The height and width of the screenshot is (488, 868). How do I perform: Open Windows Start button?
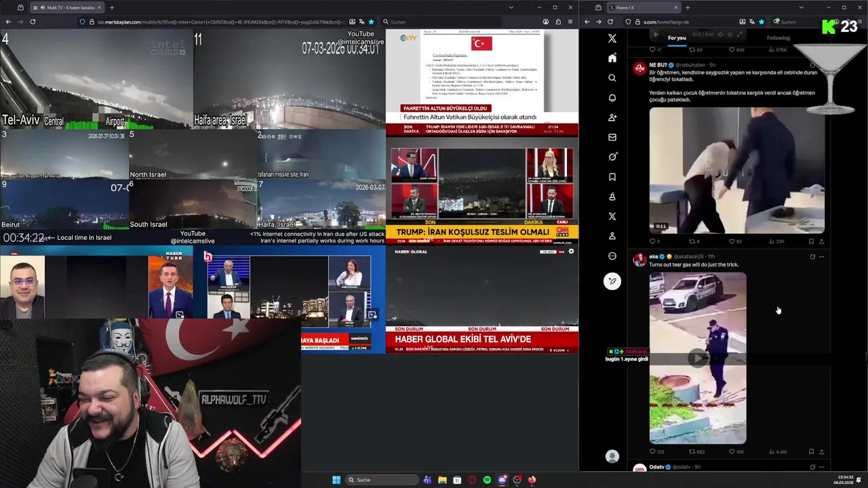(336, 480)
